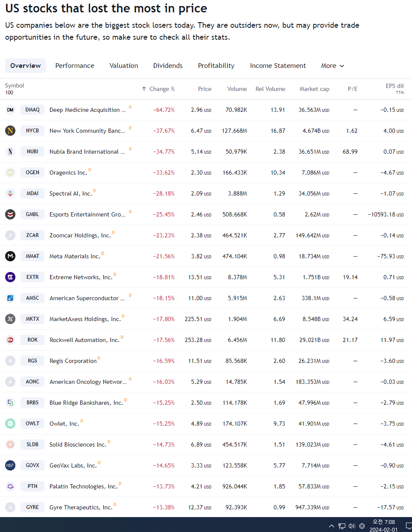The height and width of the screenshot is (532, 412).
Task: Click the MKTX company logo icon
Action: pyautogui.click(x=10, y=319)
